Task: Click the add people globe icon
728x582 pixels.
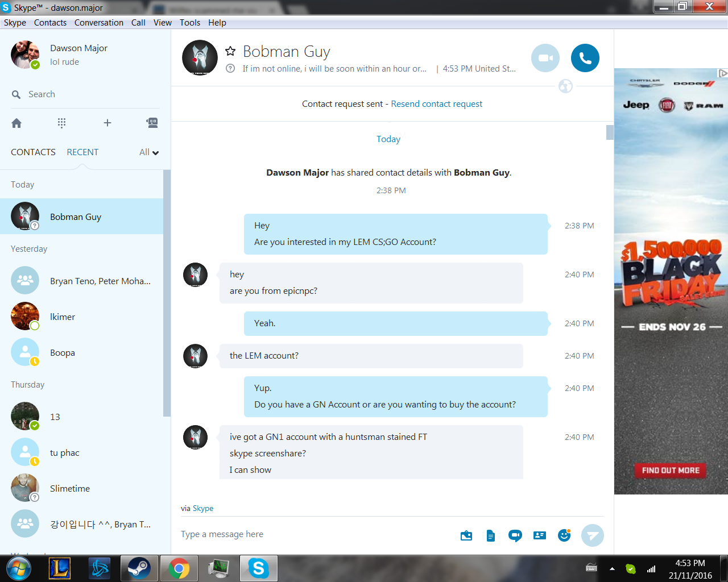Action: (565, 86)
